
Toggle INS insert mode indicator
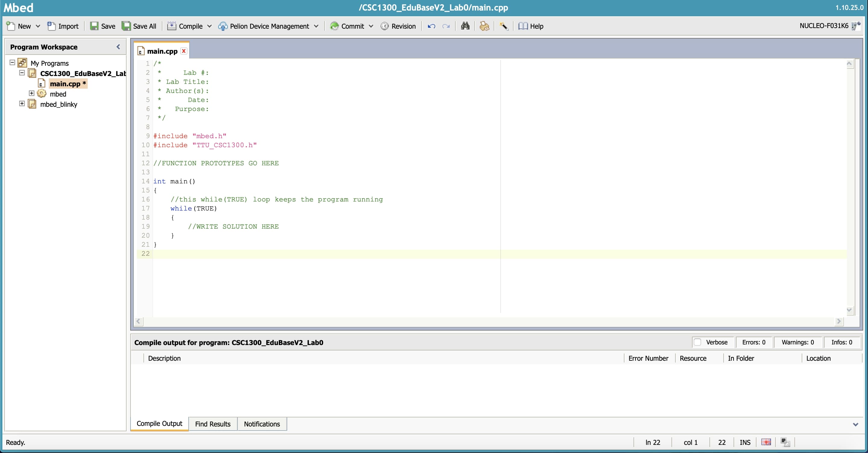coord(745,442)
